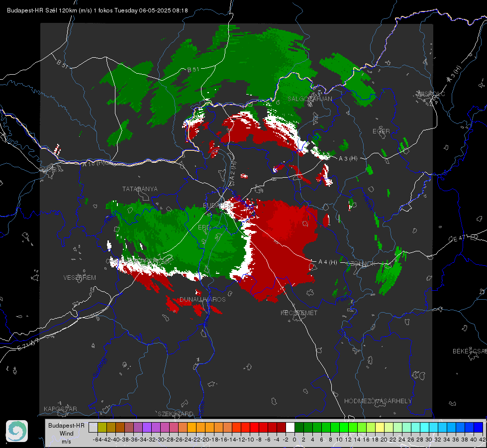Pick the cyan swatch above 28

click(425, 427)
